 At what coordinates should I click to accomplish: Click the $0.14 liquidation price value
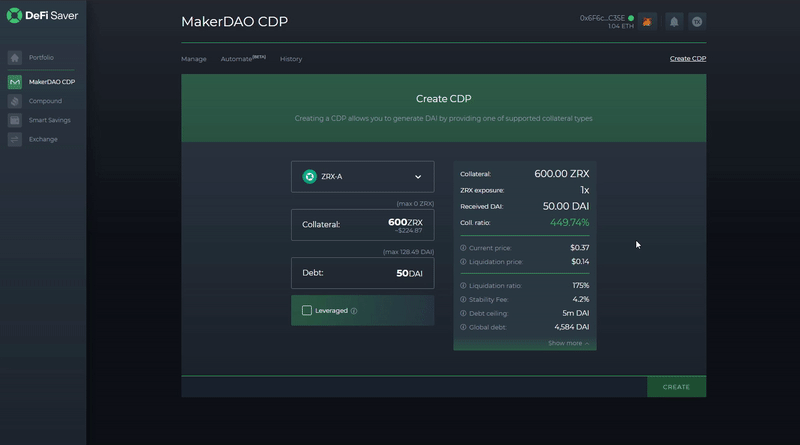tap(580, 261)
